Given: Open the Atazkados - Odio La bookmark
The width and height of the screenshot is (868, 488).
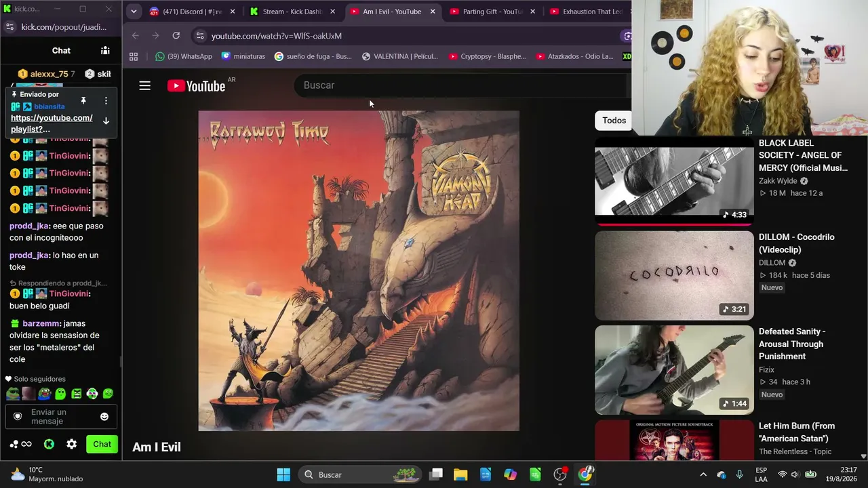Looking at the screenshot, I should (x=574, y=56).
